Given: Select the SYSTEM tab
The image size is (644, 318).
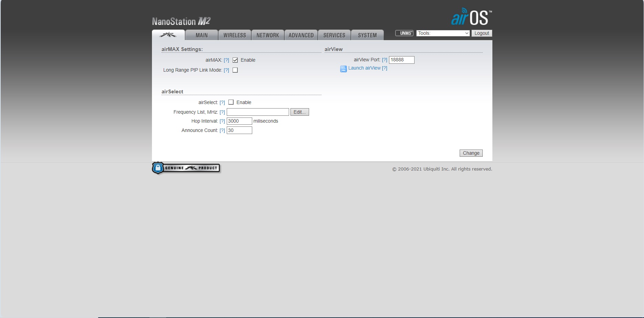Looking at the screenshot, I should click(x=367, y=35).
